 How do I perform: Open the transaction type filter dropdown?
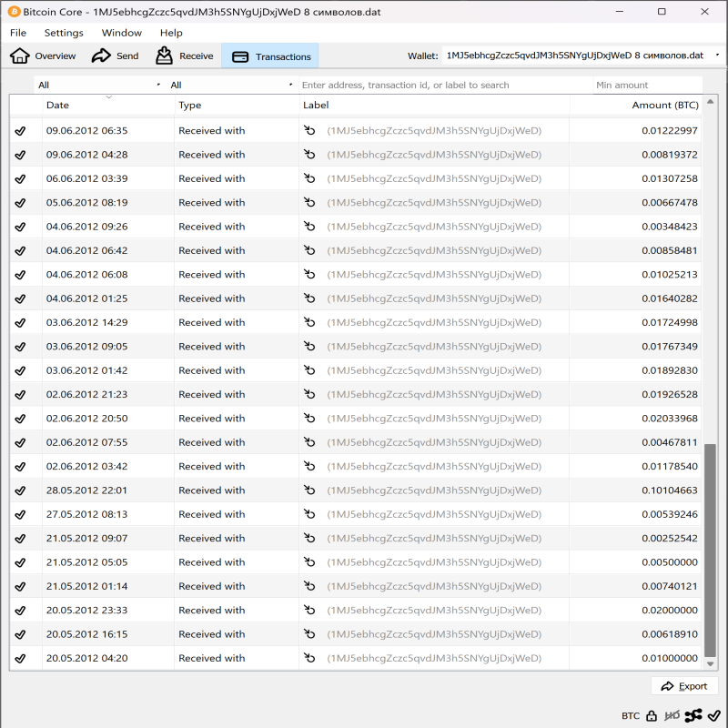[x=231, y=85]
